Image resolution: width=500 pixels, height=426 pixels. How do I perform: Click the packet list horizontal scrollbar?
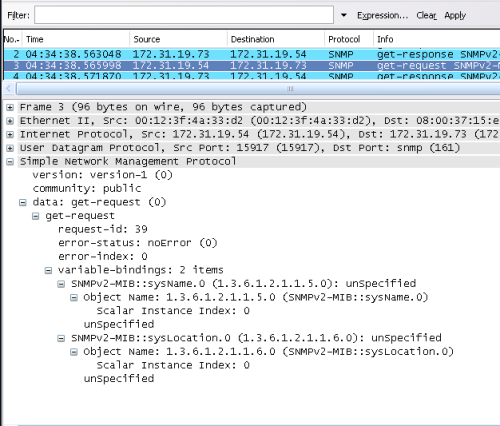click(257, 89)
